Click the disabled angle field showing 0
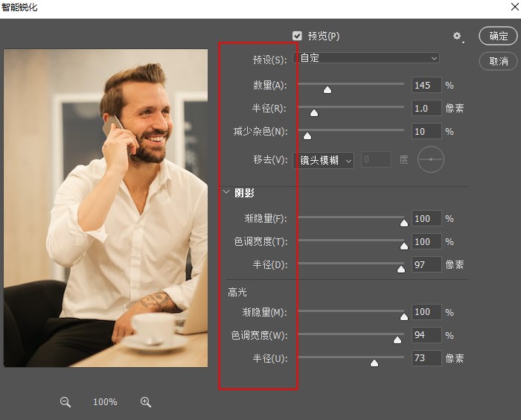521x420 pixels. pyautogui.click(x=376, y=159)
